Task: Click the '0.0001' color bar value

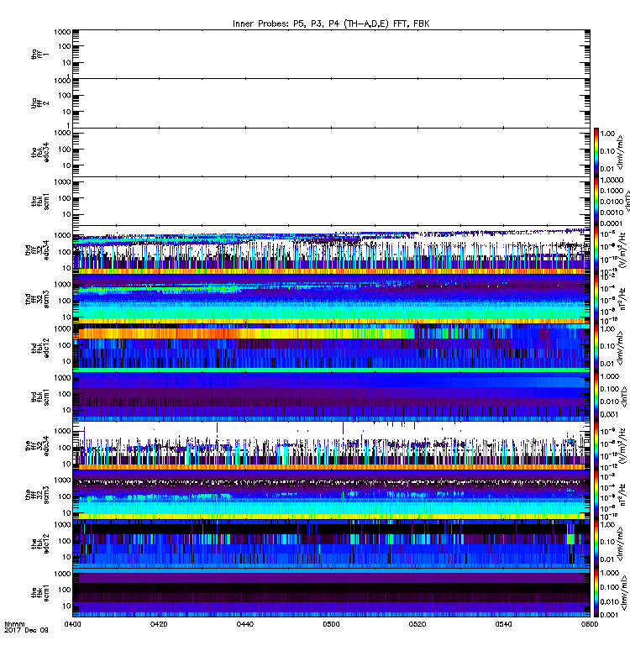Action: 612,223
